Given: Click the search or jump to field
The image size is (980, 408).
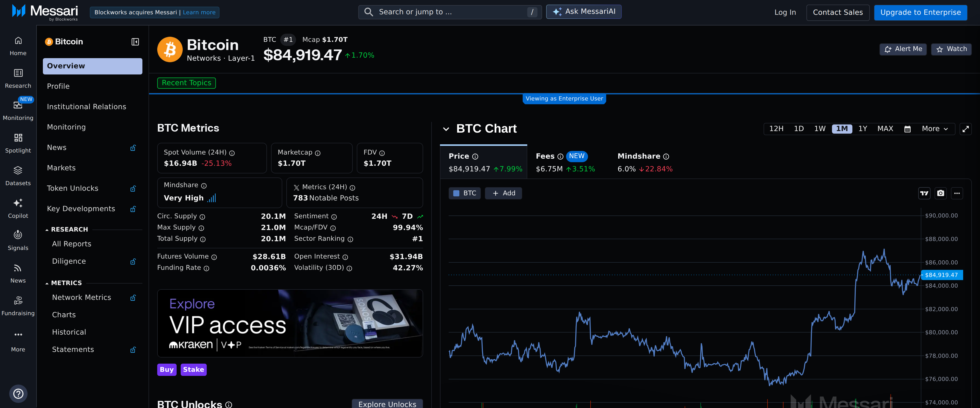Looking at the screenshot, I should pyautogui.click(x=450, y=12).
